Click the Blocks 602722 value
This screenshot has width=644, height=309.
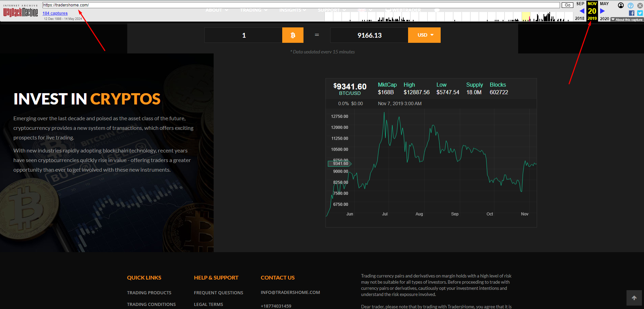tap(499, 92)
